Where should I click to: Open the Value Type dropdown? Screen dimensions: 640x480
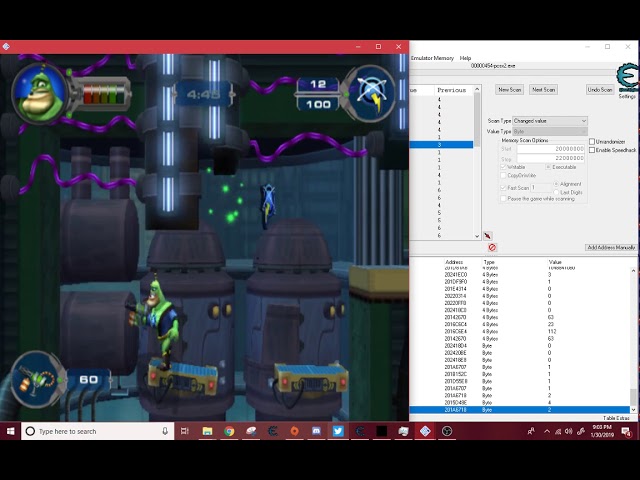pos(550,131)
